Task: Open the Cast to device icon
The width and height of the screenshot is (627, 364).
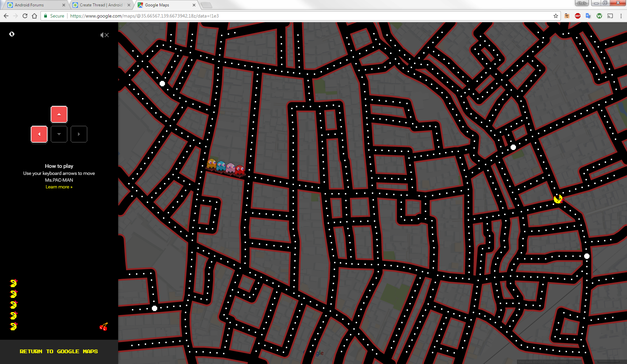Action: [610, 16]
